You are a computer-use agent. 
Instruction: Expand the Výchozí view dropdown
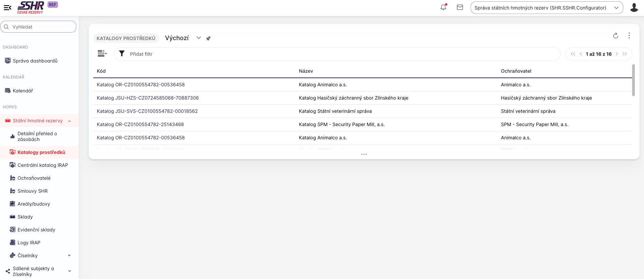[x=198, y=38]
